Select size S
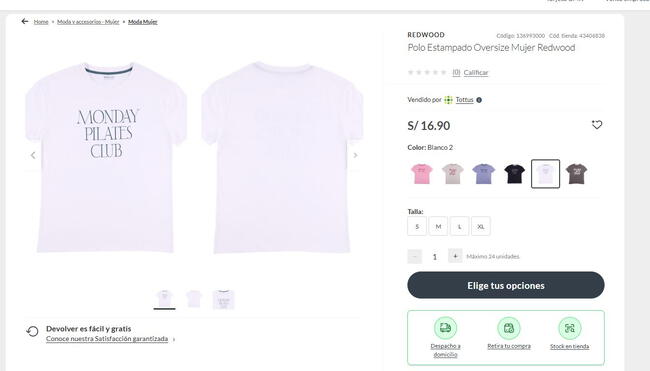650x371 pixels. click(x=417, y=226)
